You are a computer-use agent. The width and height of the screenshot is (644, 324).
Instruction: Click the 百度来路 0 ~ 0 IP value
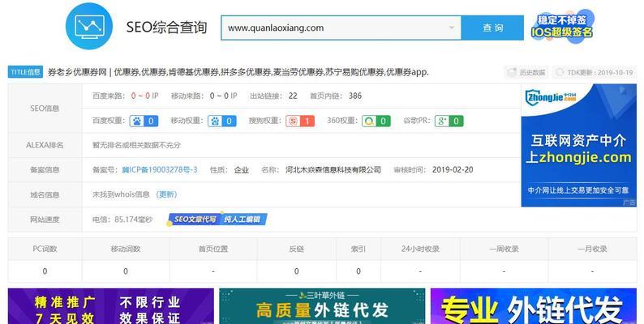[144, 96]
